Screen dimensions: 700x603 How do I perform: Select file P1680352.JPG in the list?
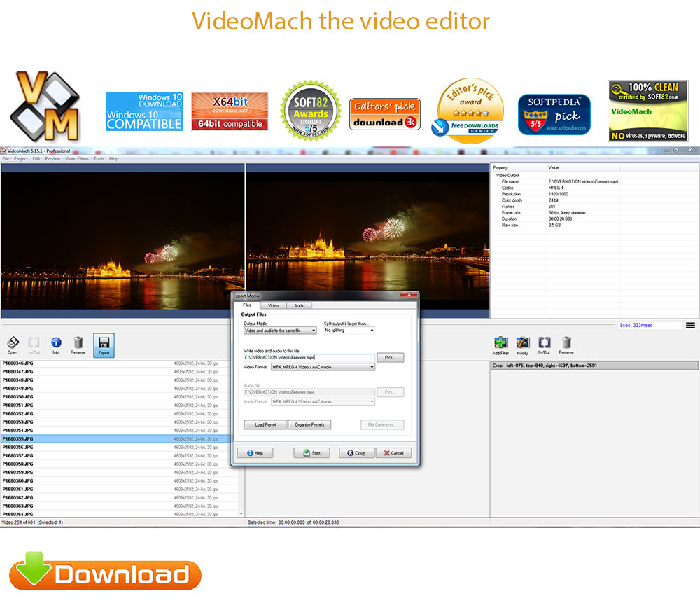119,414
